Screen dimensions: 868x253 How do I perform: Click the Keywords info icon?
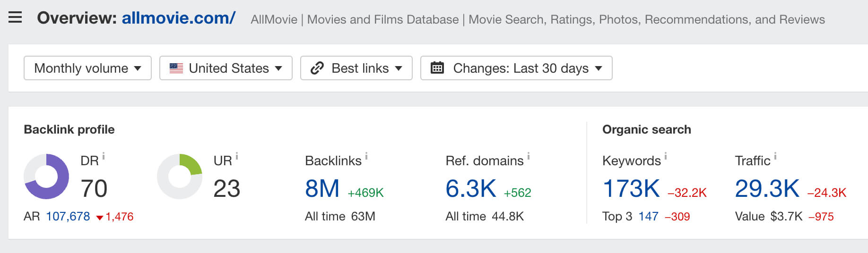[x=666, y=156]
